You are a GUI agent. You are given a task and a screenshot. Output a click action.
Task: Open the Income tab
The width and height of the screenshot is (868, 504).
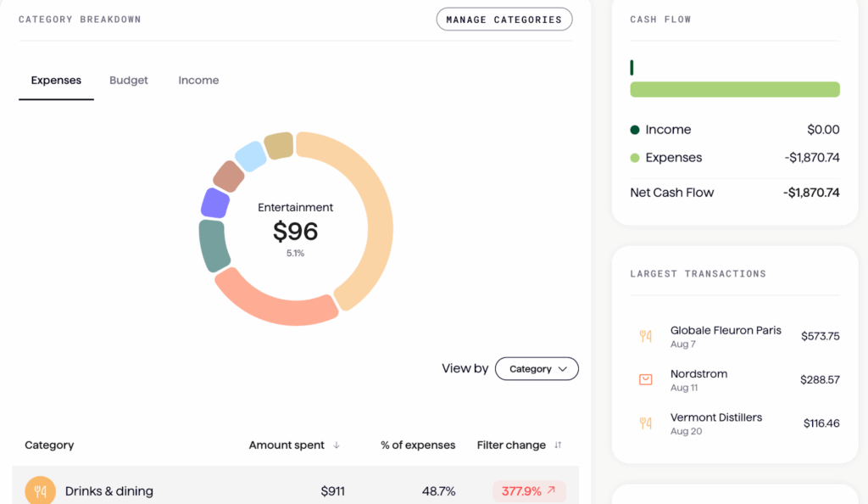click(198, 80)
